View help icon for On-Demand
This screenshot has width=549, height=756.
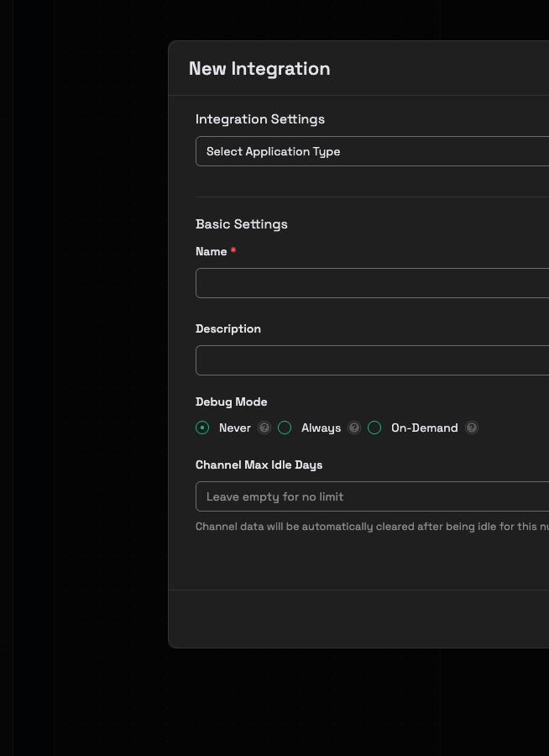[x=472, y=428]
